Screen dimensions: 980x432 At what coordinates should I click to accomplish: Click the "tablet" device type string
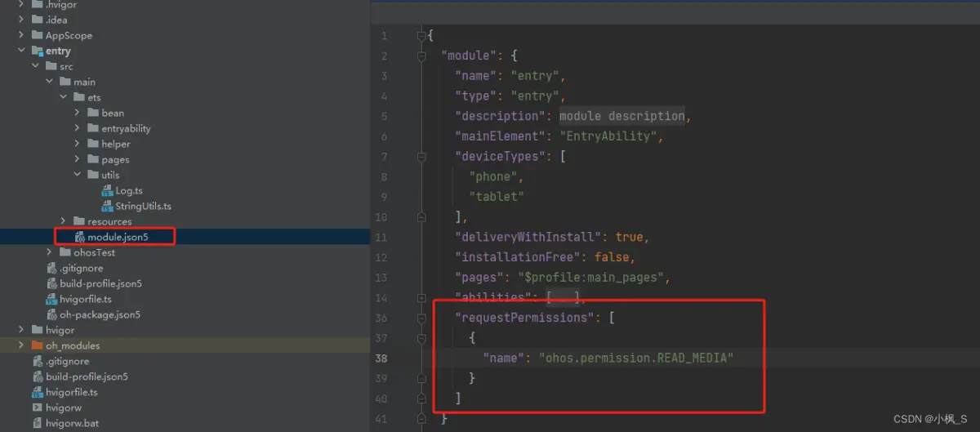(496, 197)
